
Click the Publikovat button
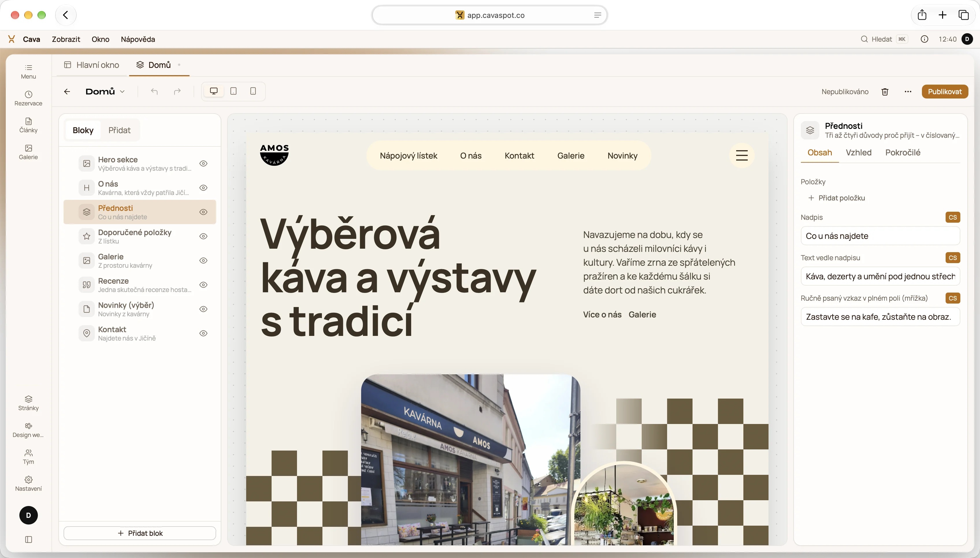(945, 92)
